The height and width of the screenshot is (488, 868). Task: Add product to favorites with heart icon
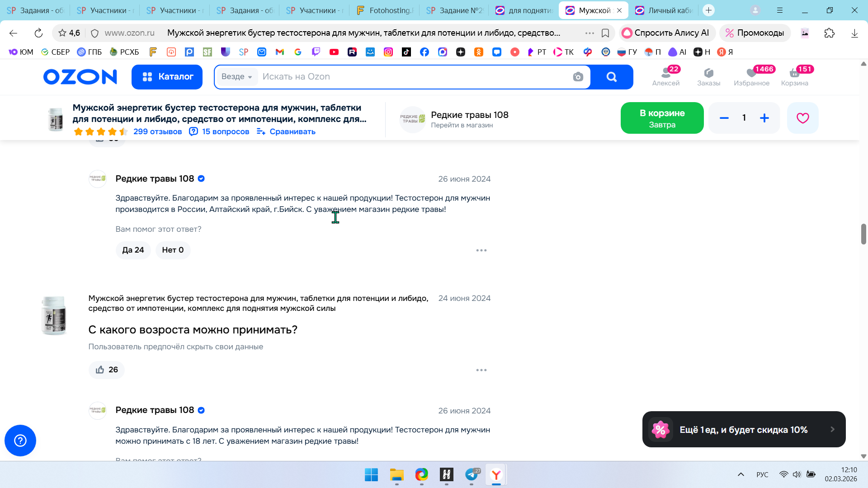point(802,118)
